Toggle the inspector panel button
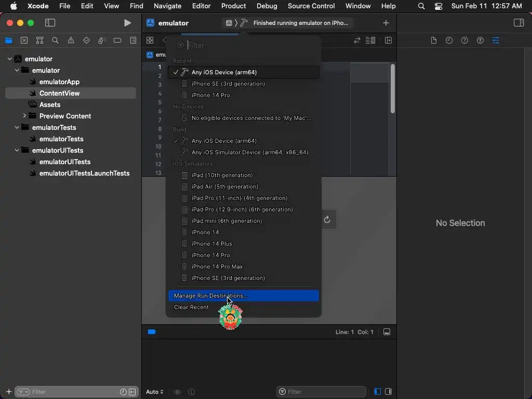The height and width of the screenshot is (399, 532). (518, 23)
